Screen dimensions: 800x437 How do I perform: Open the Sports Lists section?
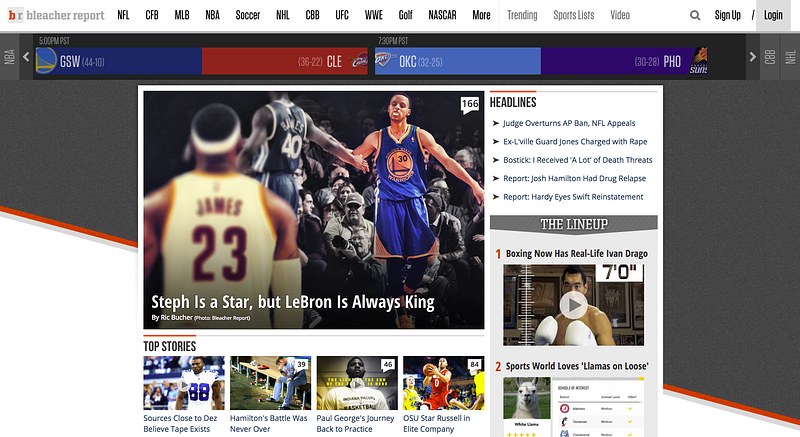tap(574, 15)
